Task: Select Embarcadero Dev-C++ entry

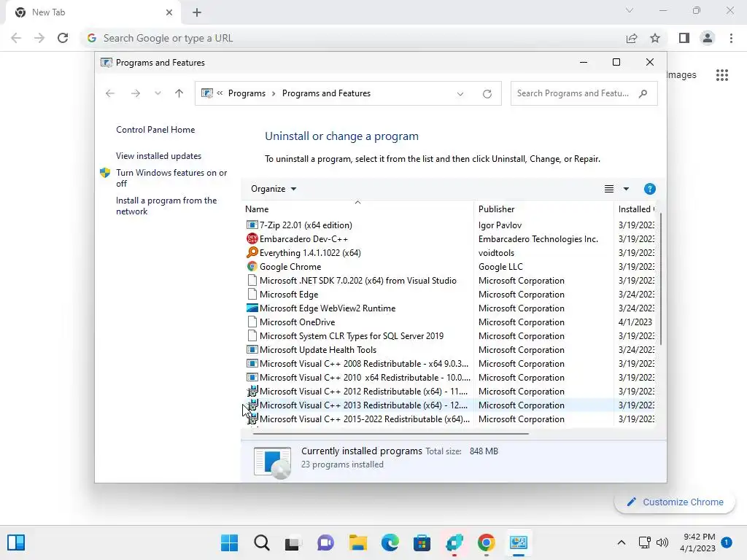Action: coord(303,239)
